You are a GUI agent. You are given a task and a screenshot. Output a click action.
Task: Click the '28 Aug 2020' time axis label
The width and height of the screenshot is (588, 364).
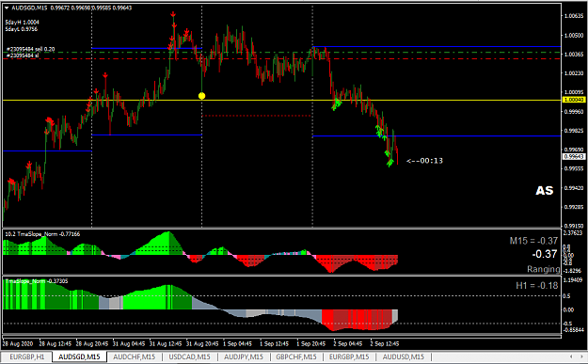(18, 343)
